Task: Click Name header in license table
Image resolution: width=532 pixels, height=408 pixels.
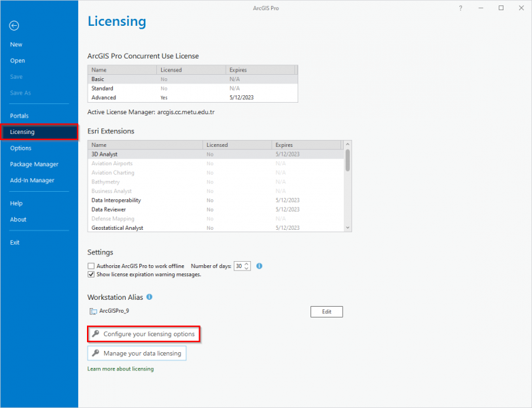Action: (x=122, y=70)
